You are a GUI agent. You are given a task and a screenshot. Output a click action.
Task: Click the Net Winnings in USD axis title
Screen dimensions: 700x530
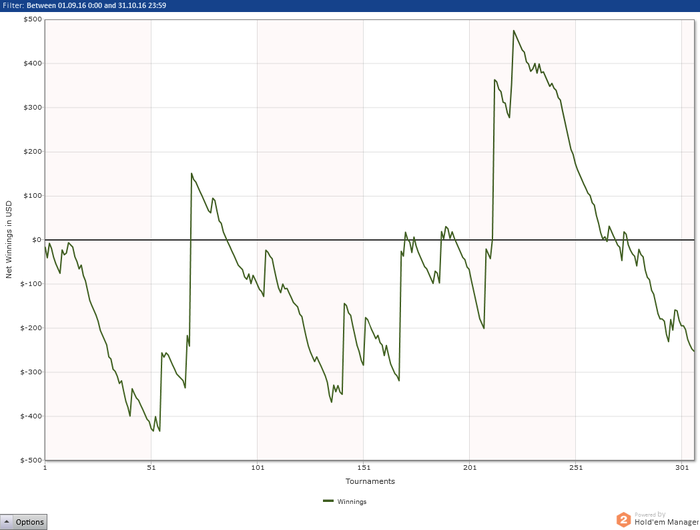tap(8, 240)
